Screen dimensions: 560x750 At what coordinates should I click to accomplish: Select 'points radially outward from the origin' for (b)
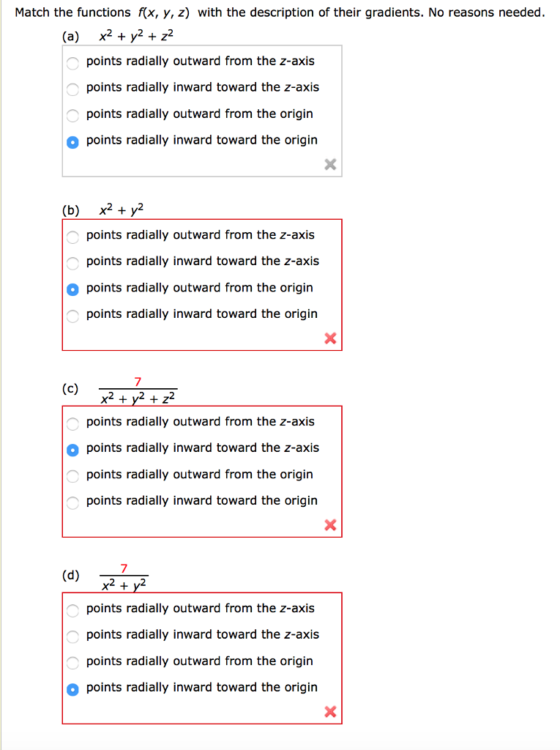[x=72, y=289]
